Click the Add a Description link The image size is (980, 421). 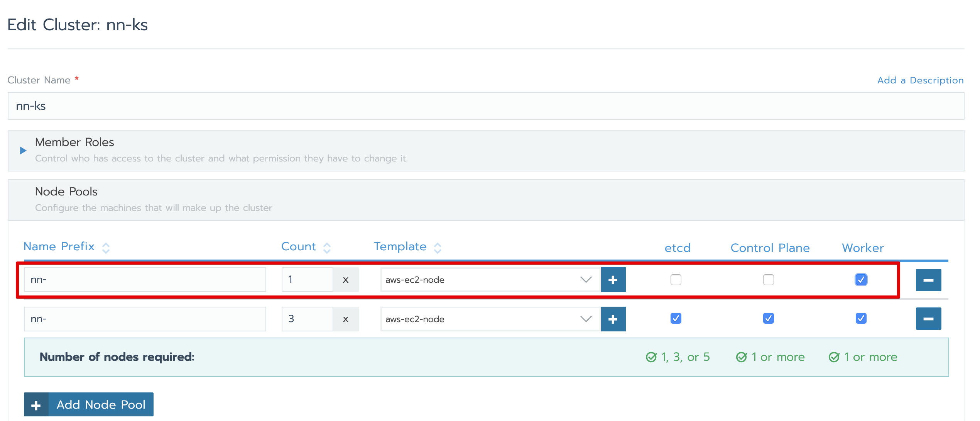pyautogui.click(x=920, y=80)
